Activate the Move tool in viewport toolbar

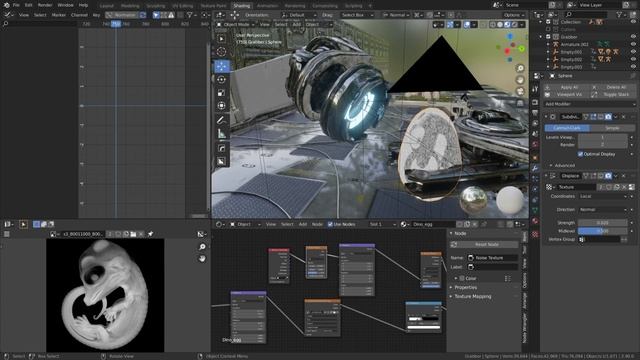coord(222,66)
